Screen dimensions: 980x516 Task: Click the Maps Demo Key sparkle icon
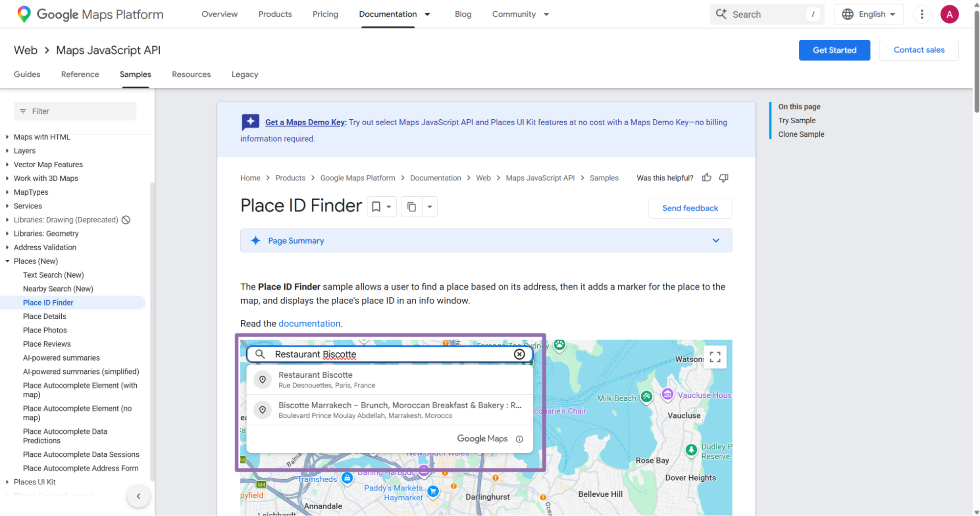click(251, 122)
